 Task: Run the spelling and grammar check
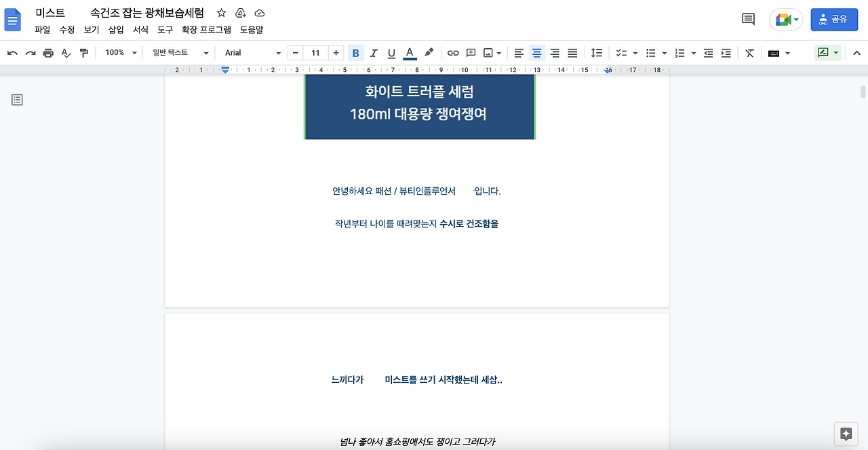pos(65,52)
